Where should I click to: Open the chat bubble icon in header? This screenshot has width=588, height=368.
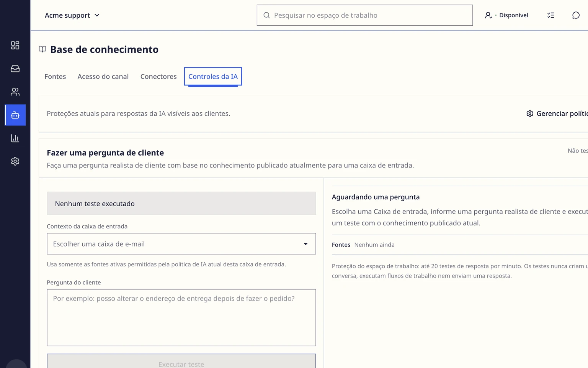pos(576,15)
